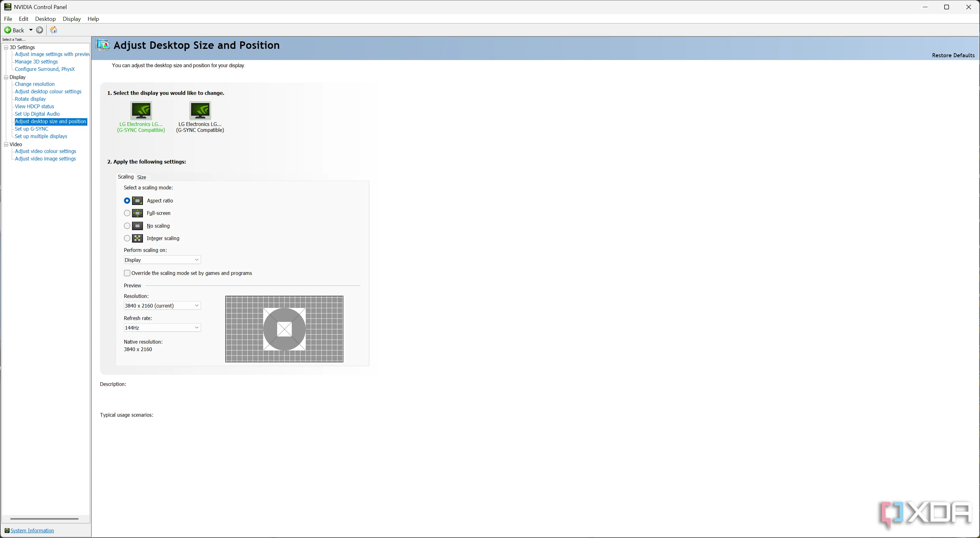
Task: Click the Back button label
Action: pos(18,30)
